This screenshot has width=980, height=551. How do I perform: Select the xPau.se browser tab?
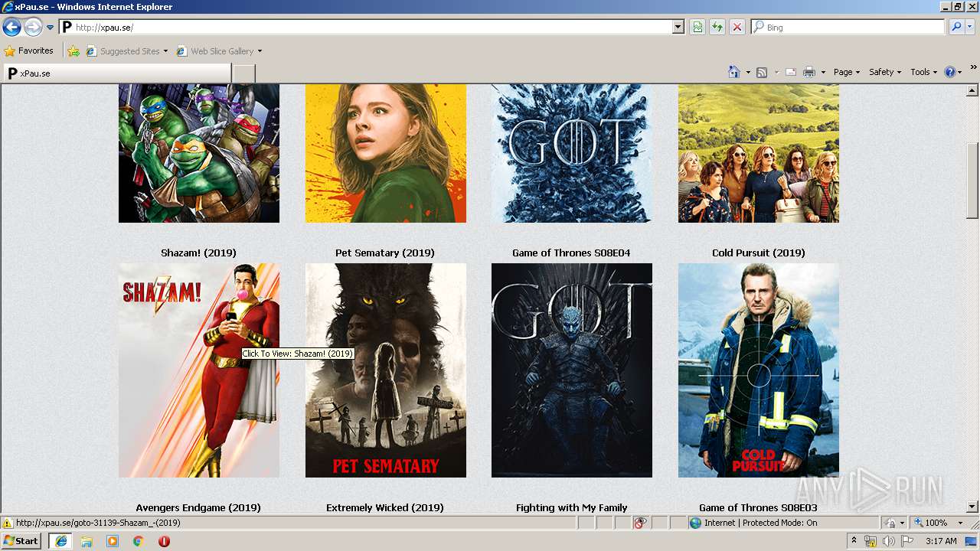click(116, 73)
